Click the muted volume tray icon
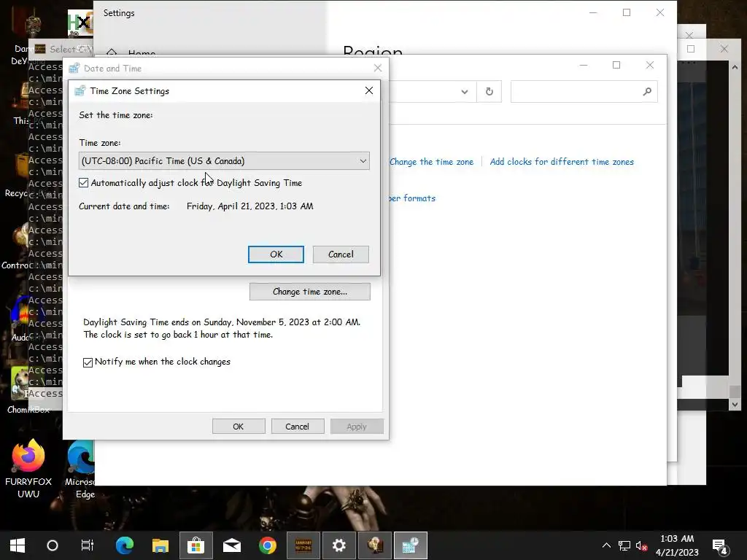 (x=641, y=545)
